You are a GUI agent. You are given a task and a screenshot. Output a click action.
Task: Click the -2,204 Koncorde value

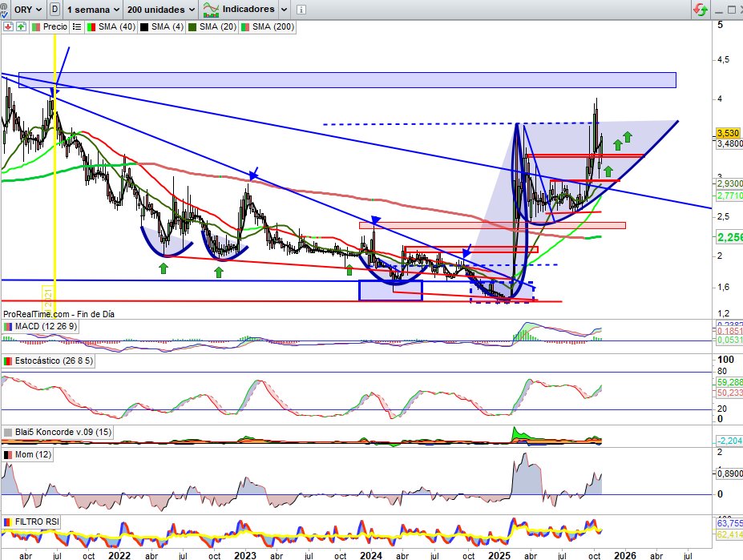[x=729, y=441]
